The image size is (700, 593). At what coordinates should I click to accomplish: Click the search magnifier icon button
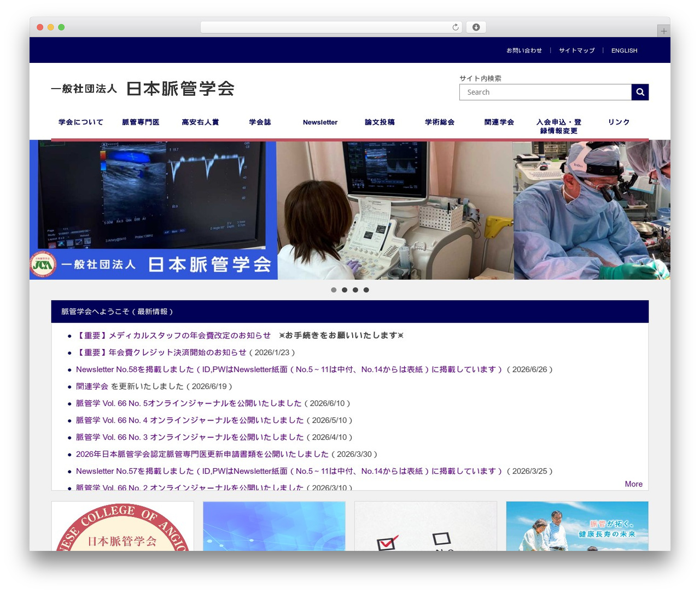point(640,92)
